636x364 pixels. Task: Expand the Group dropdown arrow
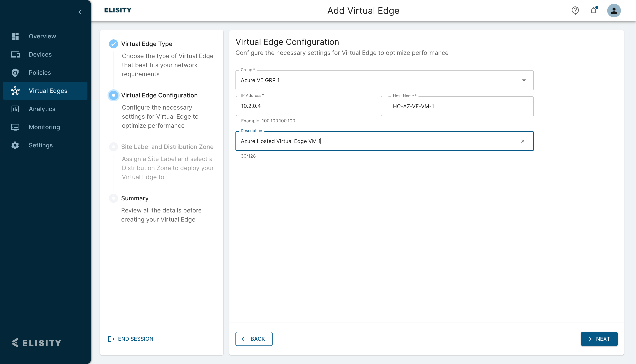coord(524,80)
